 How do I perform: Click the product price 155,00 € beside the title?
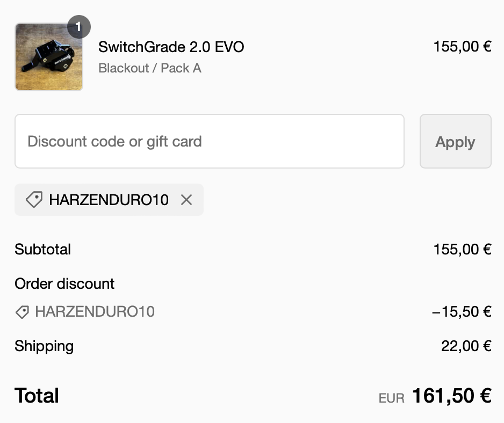pyautogui.click(x=462, y=47)
